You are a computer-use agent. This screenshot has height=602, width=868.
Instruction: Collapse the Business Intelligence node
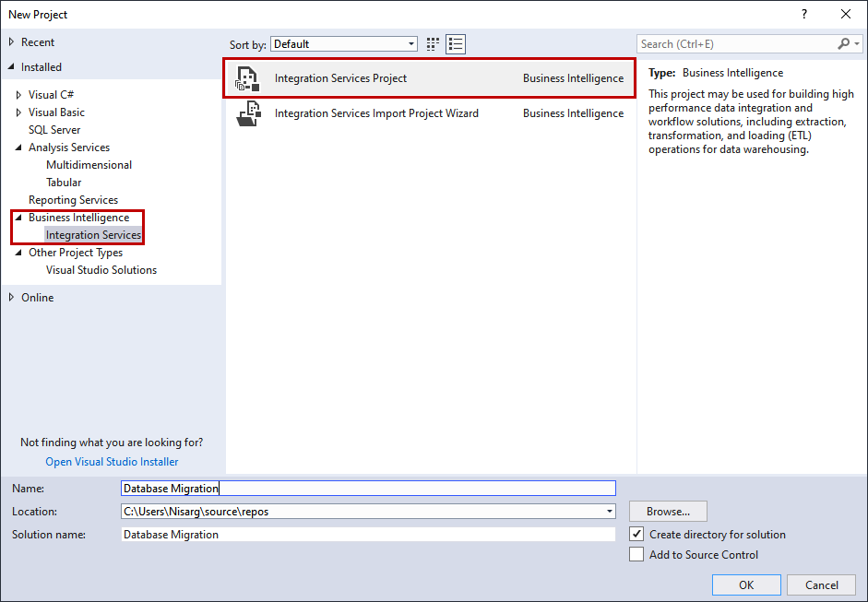(18, 218)
